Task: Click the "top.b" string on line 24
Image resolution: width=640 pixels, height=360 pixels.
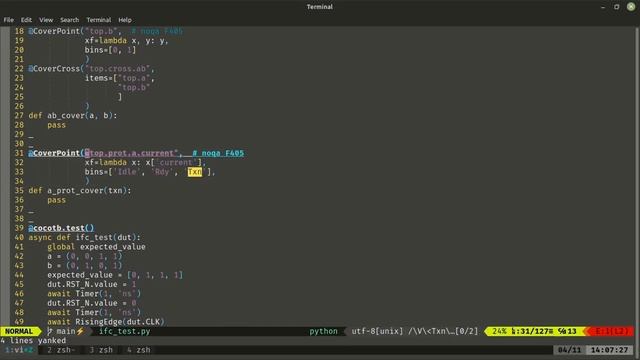Action: coord(134,87)
